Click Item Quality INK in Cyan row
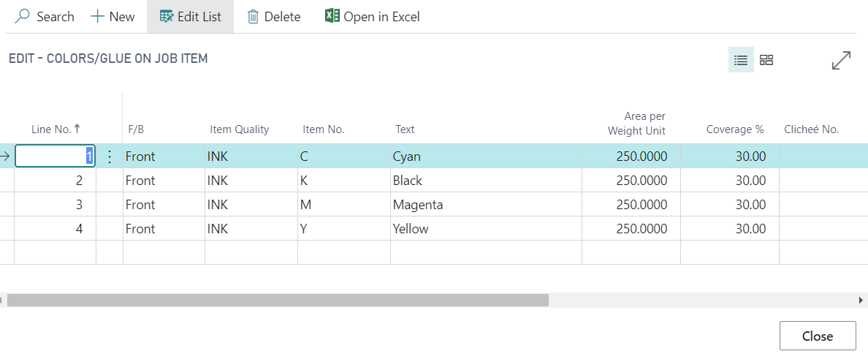The width and height of the screenshot is (868, 362). tap(251, 157)
